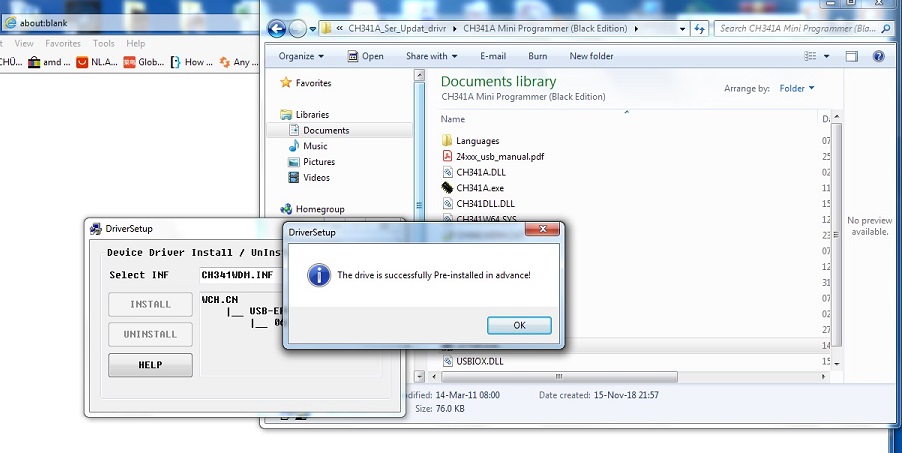Select Favorites in the navigation pane
Screen dimensions: 902x453
coord(314,83)
